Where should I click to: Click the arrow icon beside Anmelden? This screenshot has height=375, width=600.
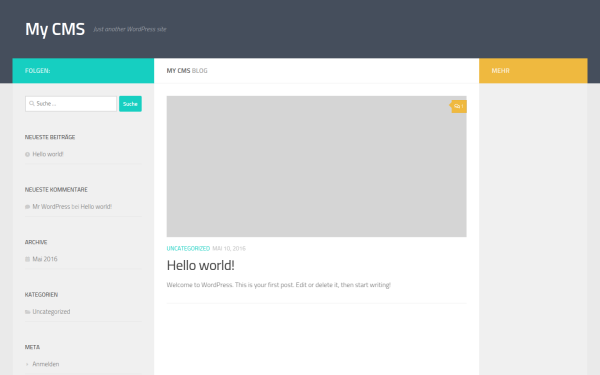[27, 364]
